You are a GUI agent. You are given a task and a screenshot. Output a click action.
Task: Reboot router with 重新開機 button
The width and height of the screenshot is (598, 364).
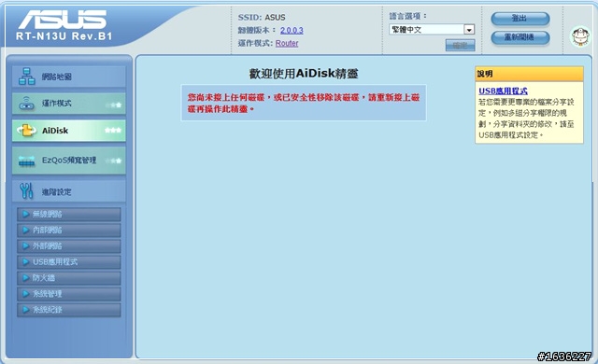520,37
